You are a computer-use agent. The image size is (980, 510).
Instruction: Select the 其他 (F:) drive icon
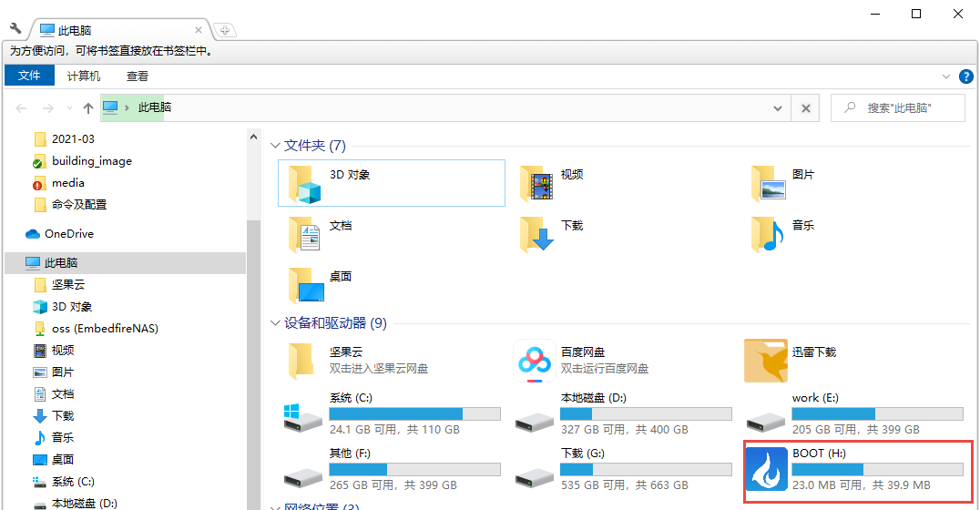pos(302,479)
